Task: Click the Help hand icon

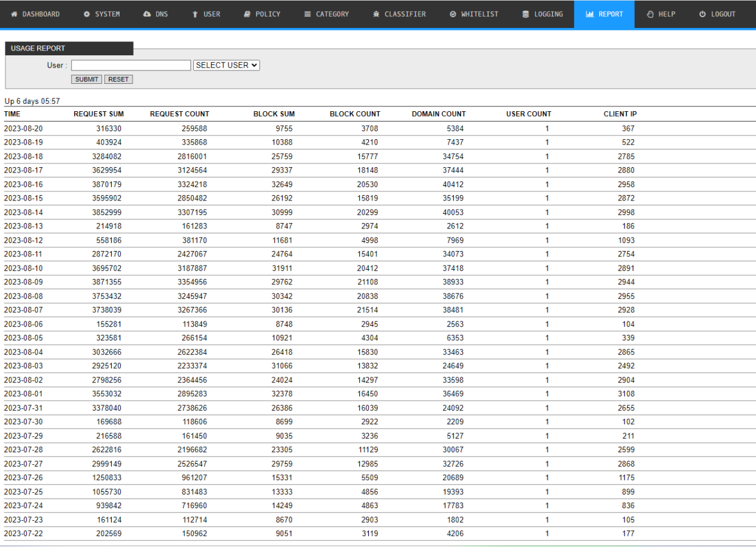Action: tap(650, 14)
